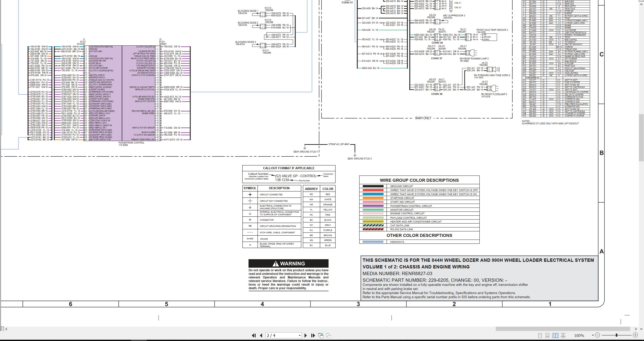The image size is (644, 341).
Task: Click the SPLICE symbol description row
Action: pos(272,239)
